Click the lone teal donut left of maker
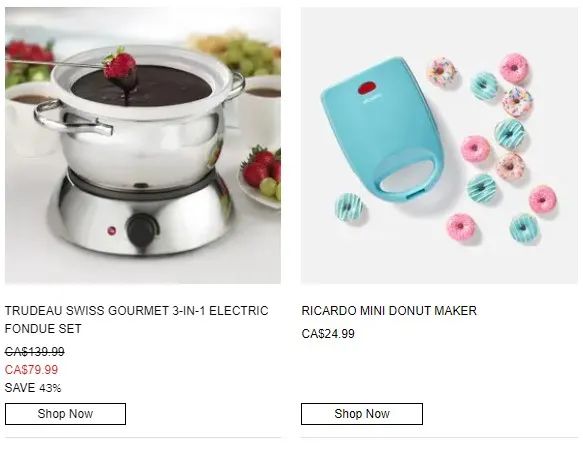This screenshot has width=583, height=450. tap(350, 207)
